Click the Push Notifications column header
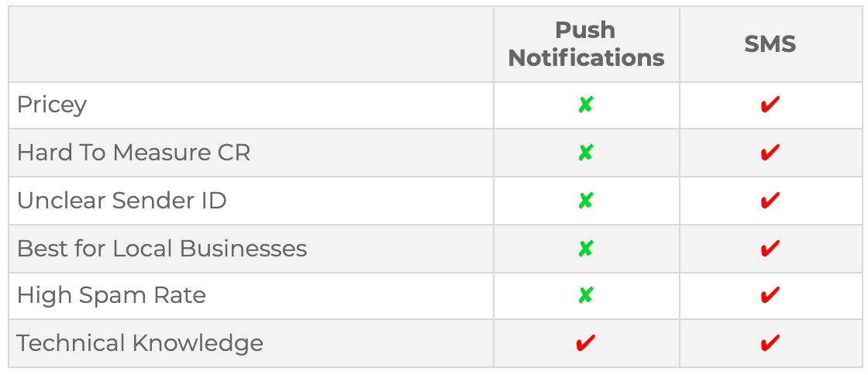Viewport: 868px width, 375px height. [586, 44]
